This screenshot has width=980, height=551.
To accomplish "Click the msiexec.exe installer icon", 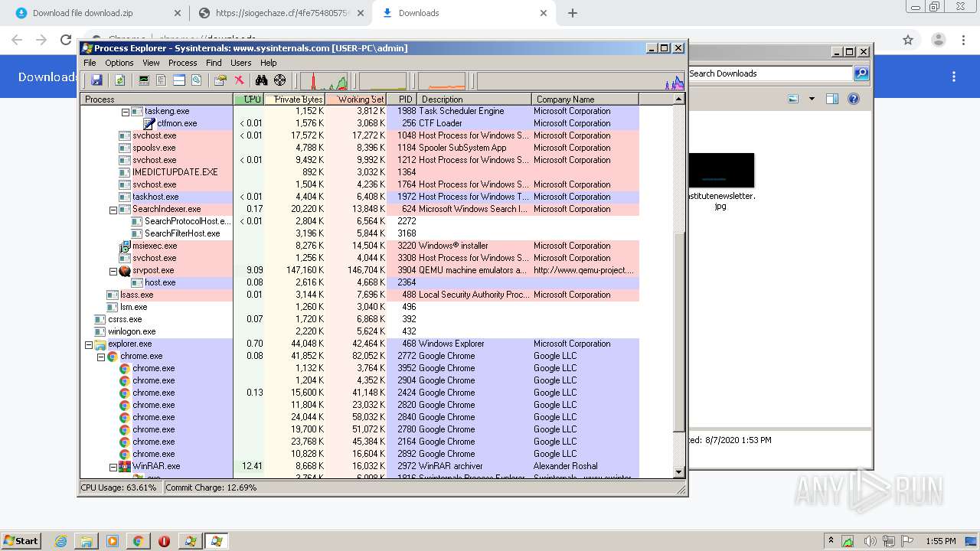I will 125,246.
